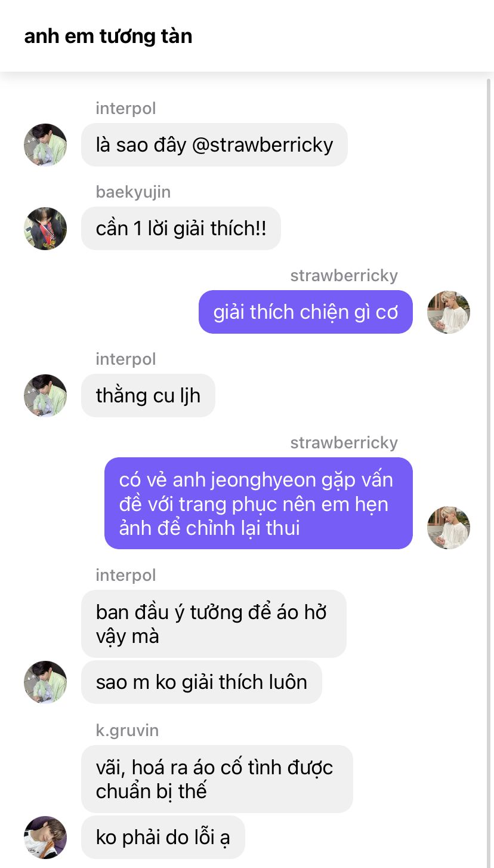Open k.gruvin's profile picture
Image resolution: width=494 pixels, height=868 pixels.
pos(45,837)
